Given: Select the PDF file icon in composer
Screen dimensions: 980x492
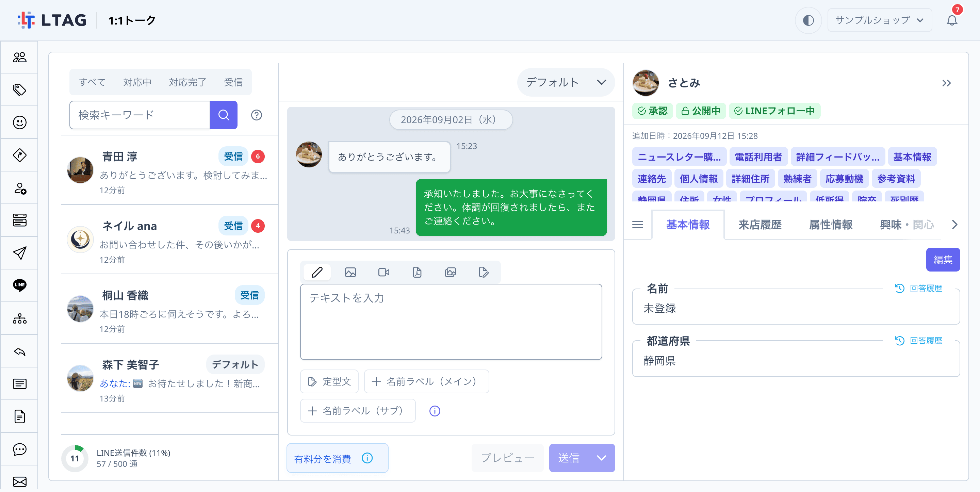Looking at the screenshot, I should pyautogui.click(x=417, y=273).
